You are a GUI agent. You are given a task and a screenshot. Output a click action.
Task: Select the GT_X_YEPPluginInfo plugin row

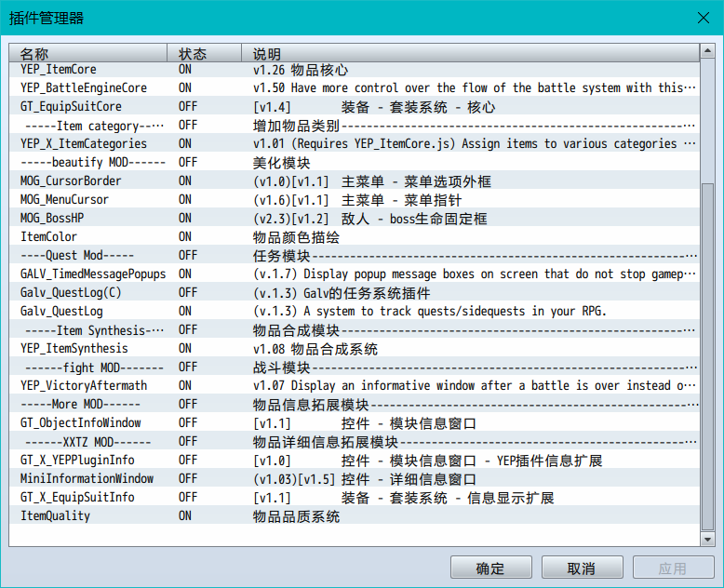pos(355,461)
